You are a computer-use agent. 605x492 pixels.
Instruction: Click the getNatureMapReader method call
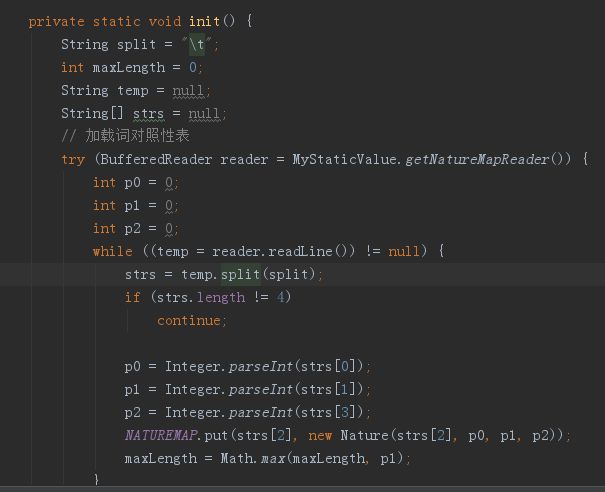[477, 159]
